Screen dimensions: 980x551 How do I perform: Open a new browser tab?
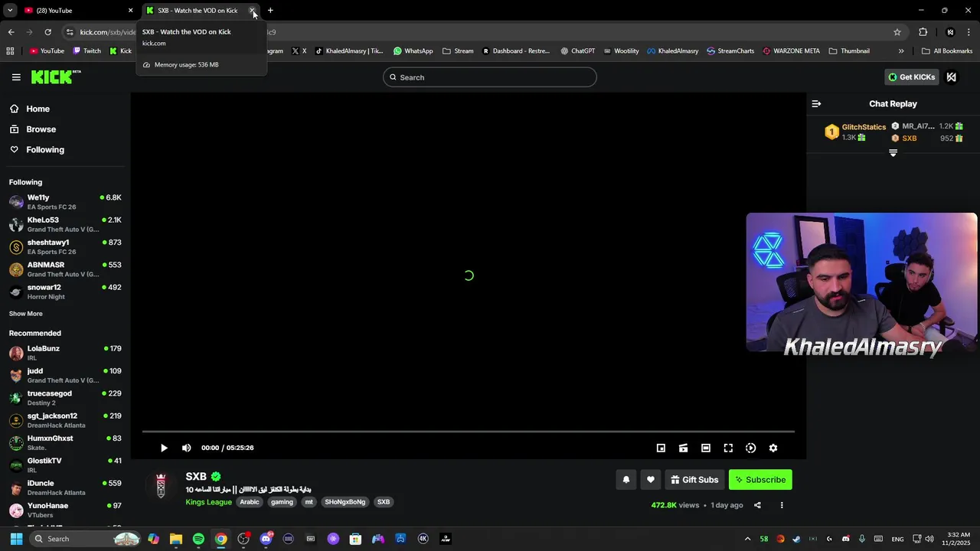tap(270, 11)
